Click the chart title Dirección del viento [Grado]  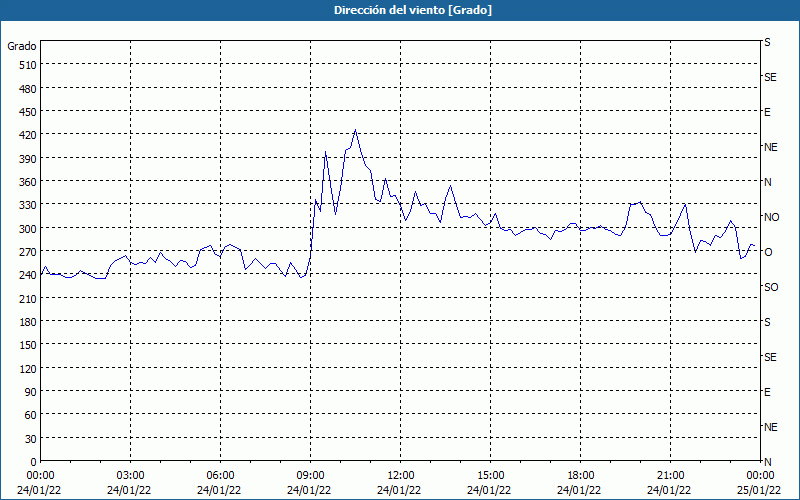click(413, 10)
